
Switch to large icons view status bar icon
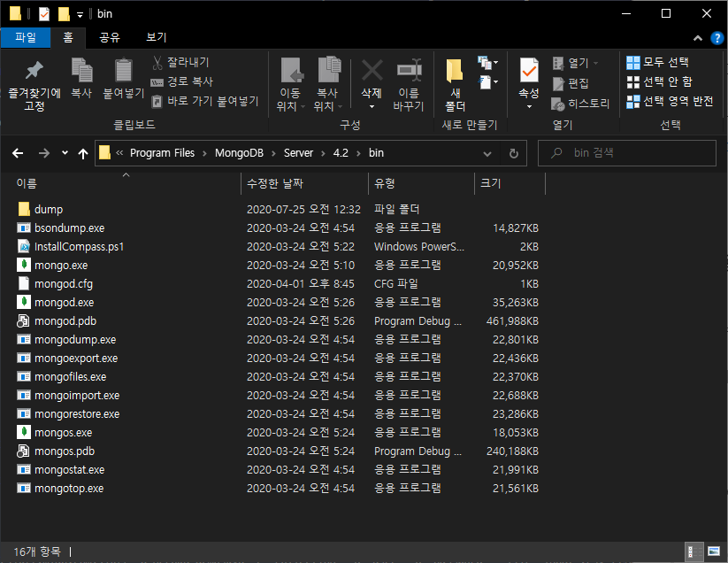714,551
